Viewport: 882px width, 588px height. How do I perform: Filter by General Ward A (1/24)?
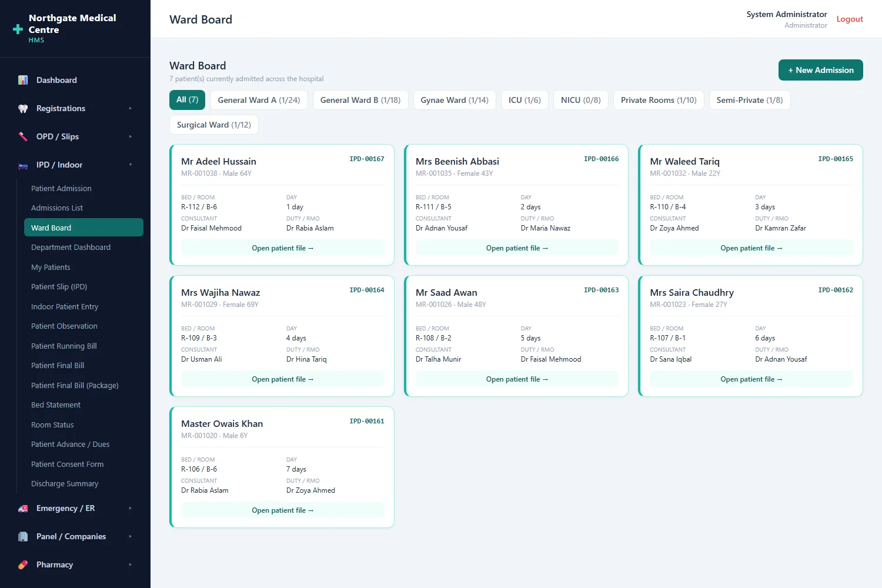(259, 100)
